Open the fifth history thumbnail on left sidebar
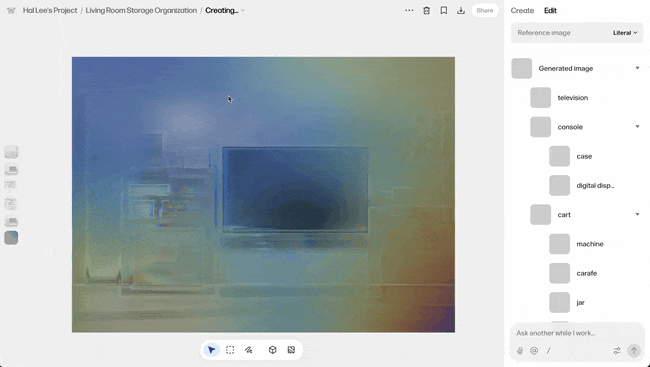Screen dimensions: 650x367 coord(11,221)
